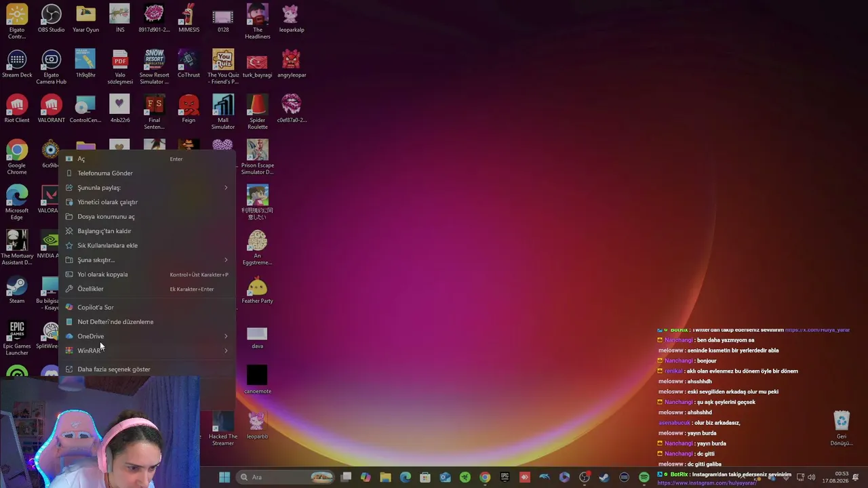Select The Headliners desktop shortcut
The height and width of the screenshot is (488, 868).
pos(258,21)
